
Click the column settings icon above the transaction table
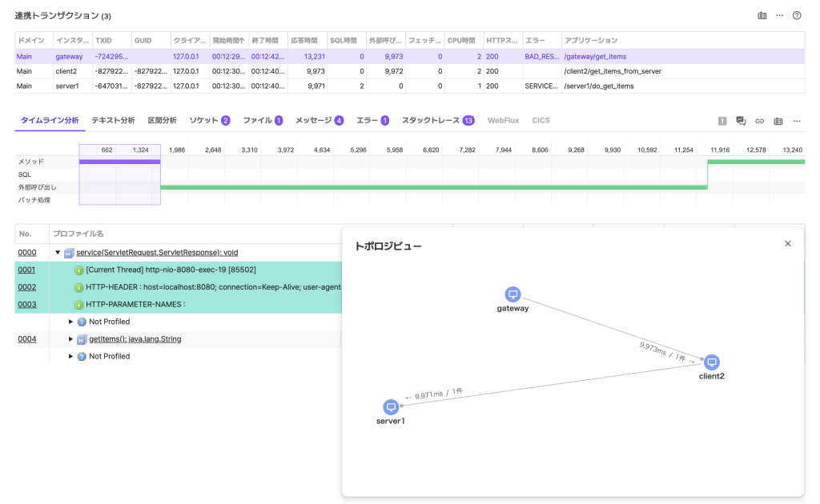point(762,15)
